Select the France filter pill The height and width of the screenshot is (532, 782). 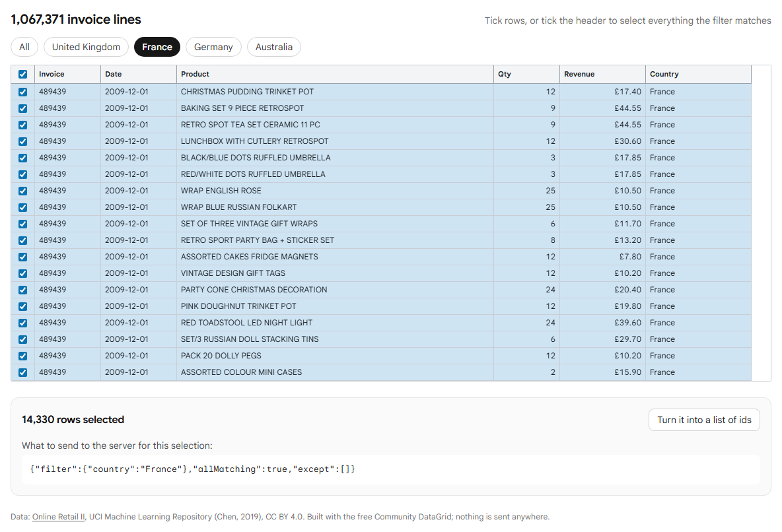157,47
